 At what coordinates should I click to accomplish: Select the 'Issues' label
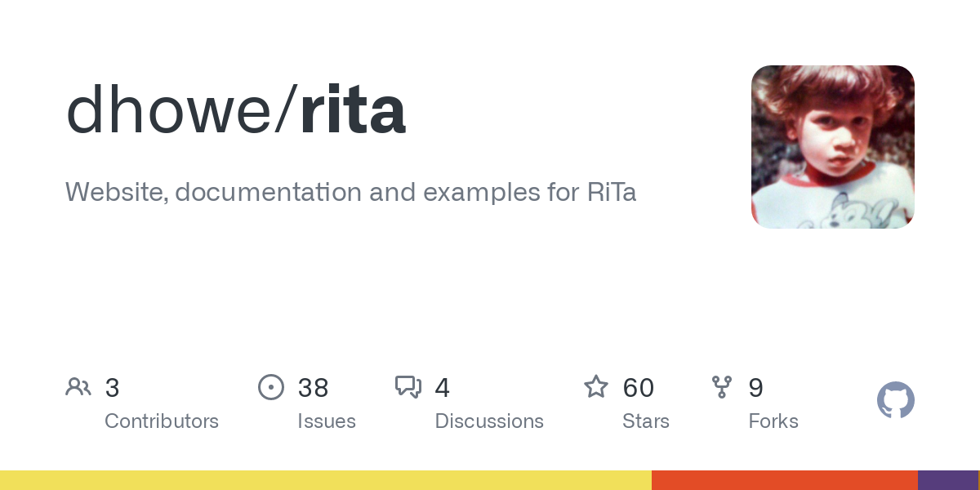tap(327, 421)
